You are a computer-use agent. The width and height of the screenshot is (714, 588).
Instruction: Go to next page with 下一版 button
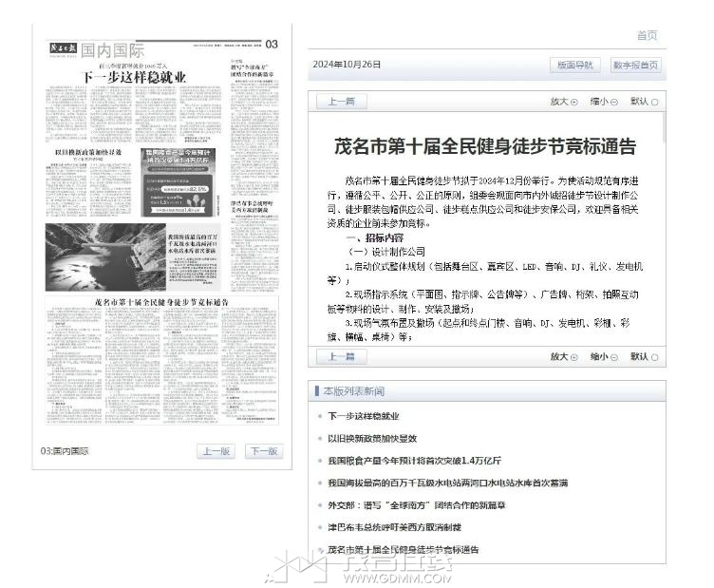coord(264,451)
